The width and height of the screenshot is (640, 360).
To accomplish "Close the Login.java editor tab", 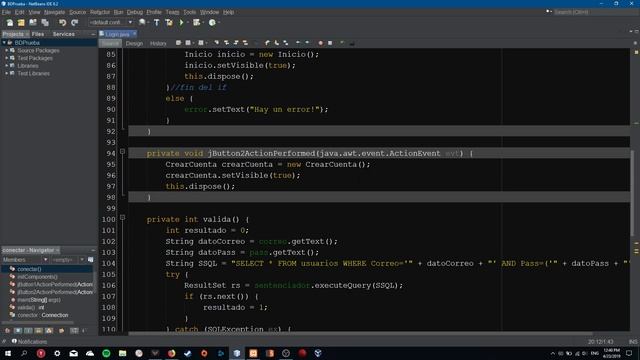I will [x=134, y=34].
